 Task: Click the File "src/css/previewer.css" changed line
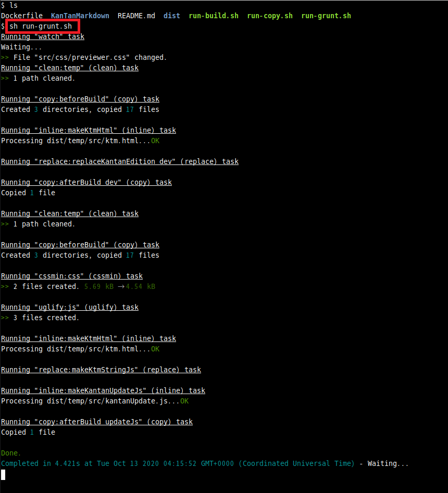pos(84,57)
